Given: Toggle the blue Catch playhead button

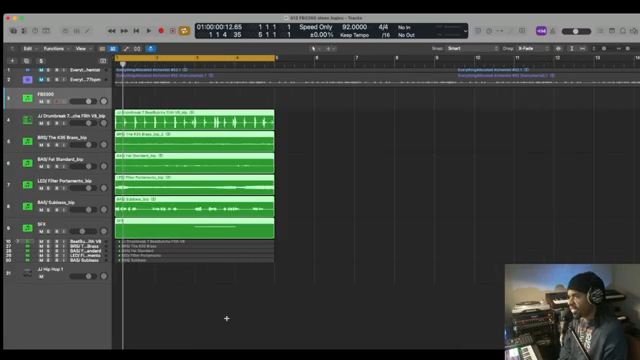Looking at the screenshot, I should point(151,49).
